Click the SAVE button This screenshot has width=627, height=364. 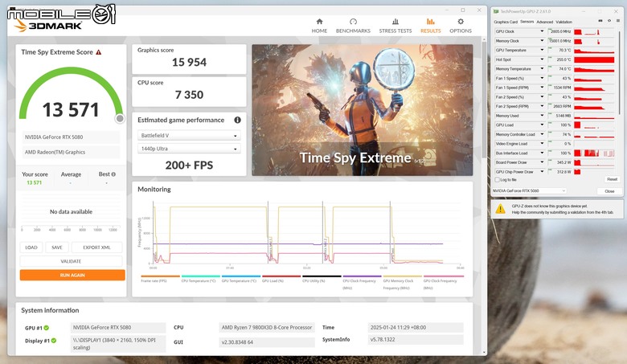tap(57, 247)
